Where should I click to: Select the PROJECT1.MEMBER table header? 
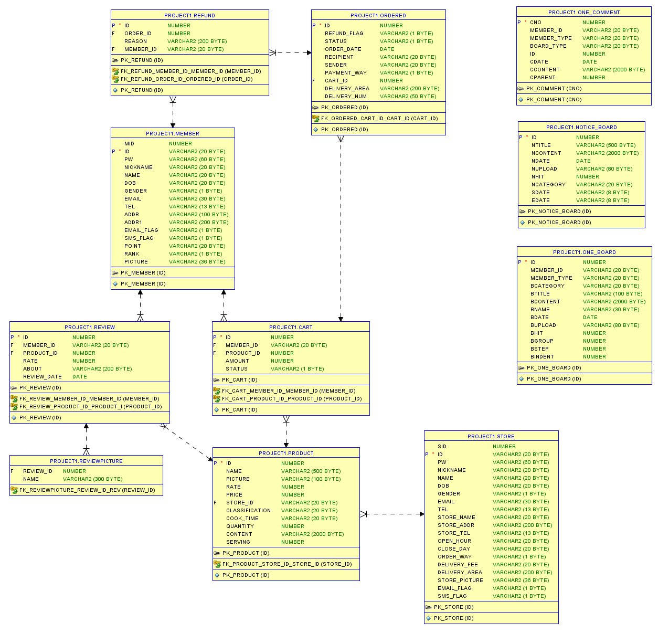coord(173,133)
